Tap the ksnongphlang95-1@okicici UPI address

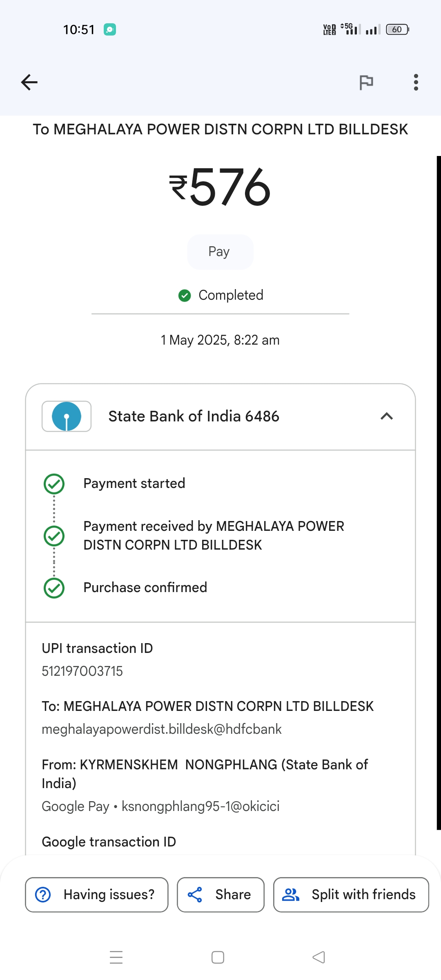point(200,806)
